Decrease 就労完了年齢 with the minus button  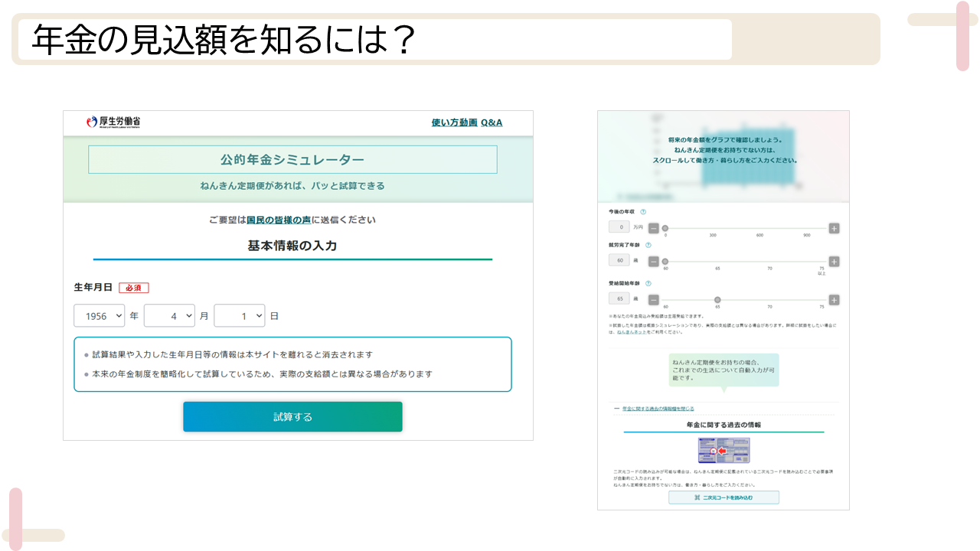coord(654,262)
